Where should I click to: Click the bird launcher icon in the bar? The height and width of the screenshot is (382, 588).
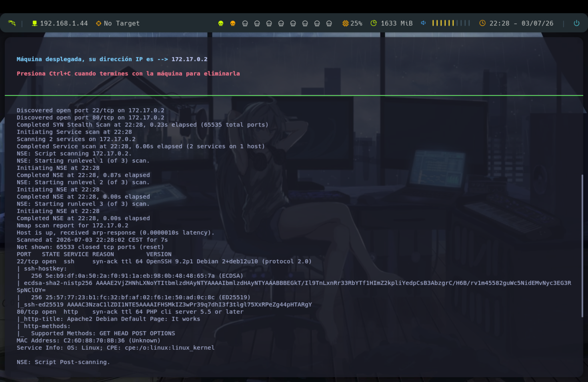pyautogui.click(x=12, y=23)
